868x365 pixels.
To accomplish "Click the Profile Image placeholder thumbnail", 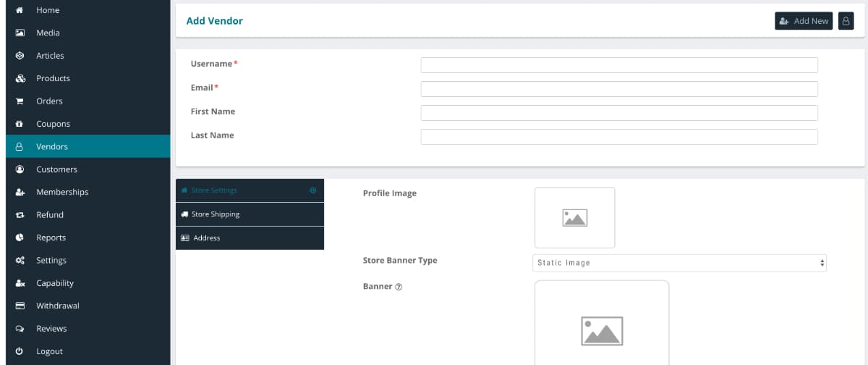I will [x=574, y=218].
